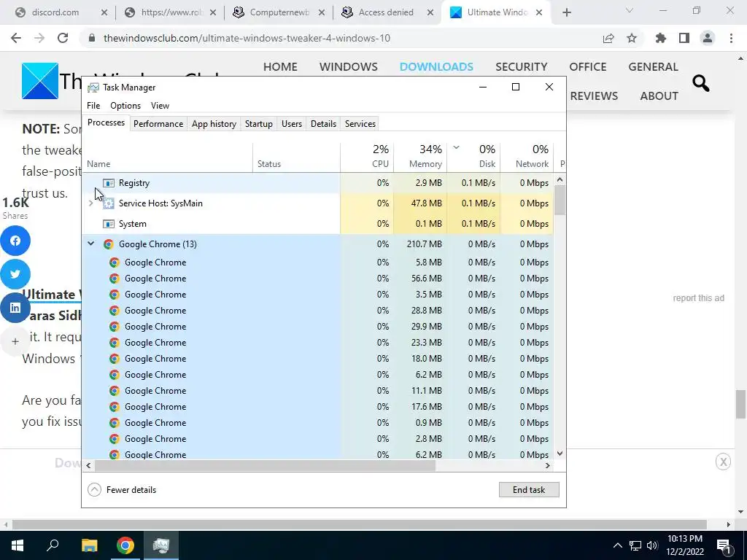Close the bottom ad with X
Viewport: 747px width, 560px height.
point(723,462)
